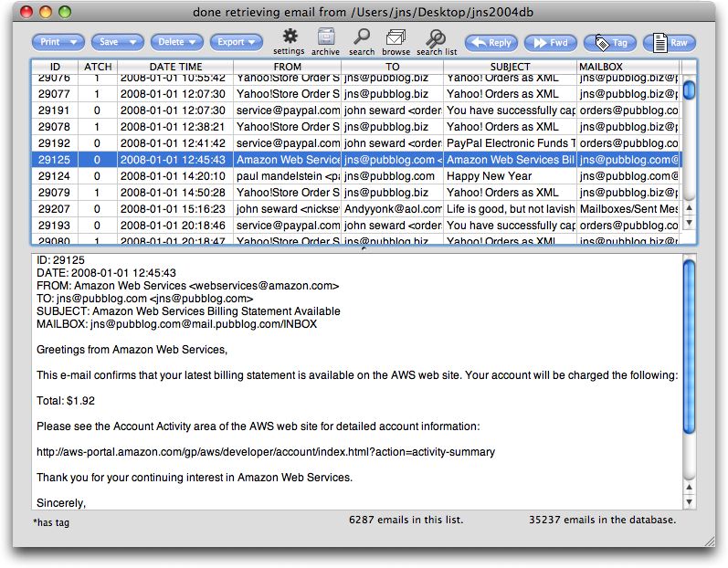Open the search list icon
The width and height of the screenshot is (728, 568).
pyautogui.click(x=437, y=37)
